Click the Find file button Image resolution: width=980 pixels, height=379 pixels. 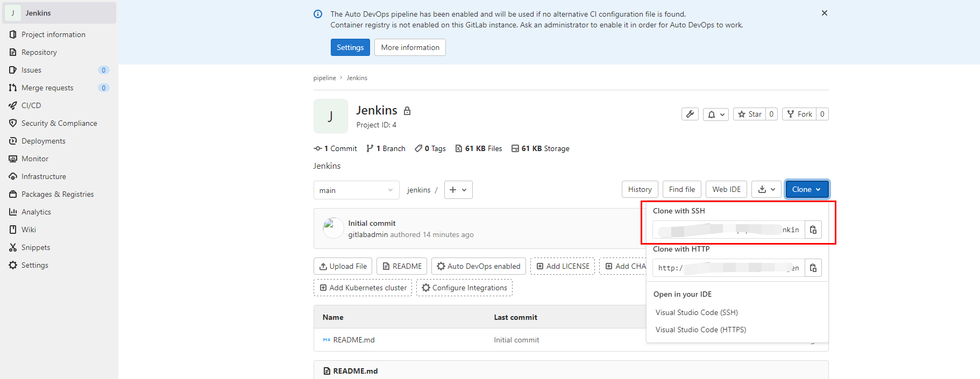pos(682,189)
